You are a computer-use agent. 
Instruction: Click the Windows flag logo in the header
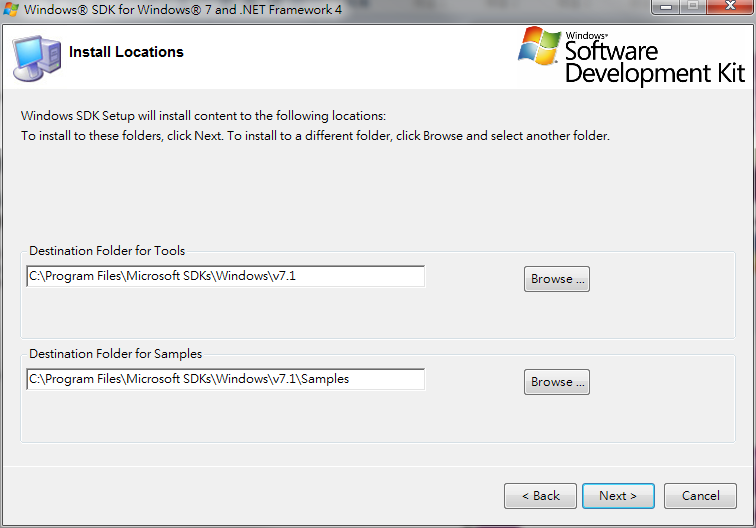[x=539, y=46]
